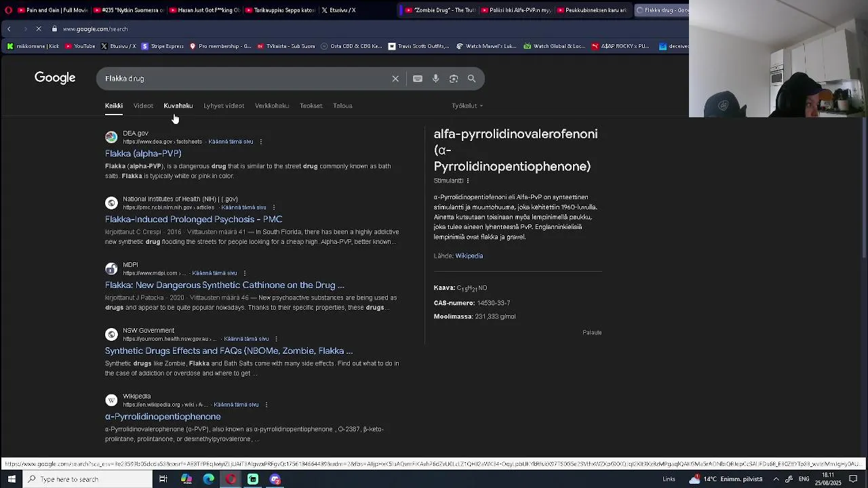The image size is (868, 488).
Task: Open Task View in the taskbar
Action: tap(163, 479)
